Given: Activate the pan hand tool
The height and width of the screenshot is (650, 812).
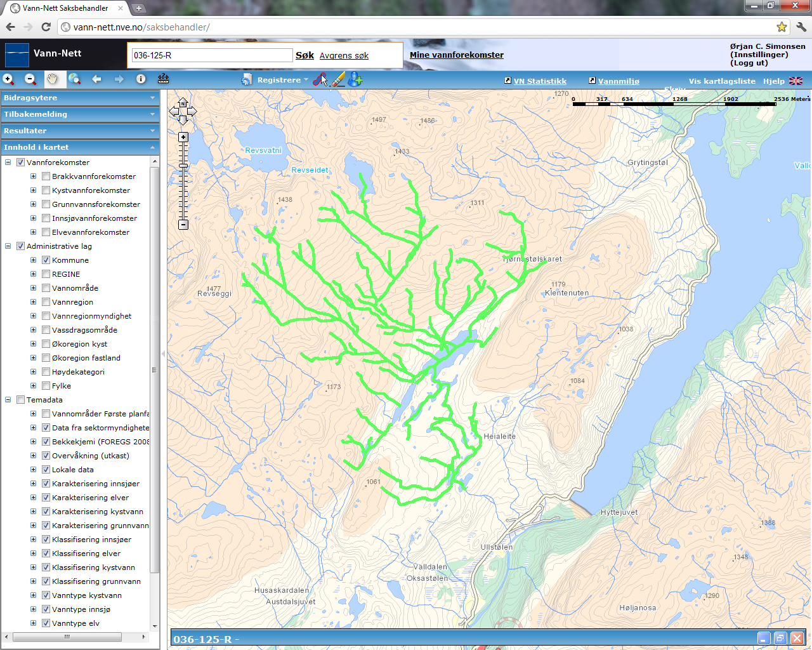Looking at the screenshot, I should (53, 79).
